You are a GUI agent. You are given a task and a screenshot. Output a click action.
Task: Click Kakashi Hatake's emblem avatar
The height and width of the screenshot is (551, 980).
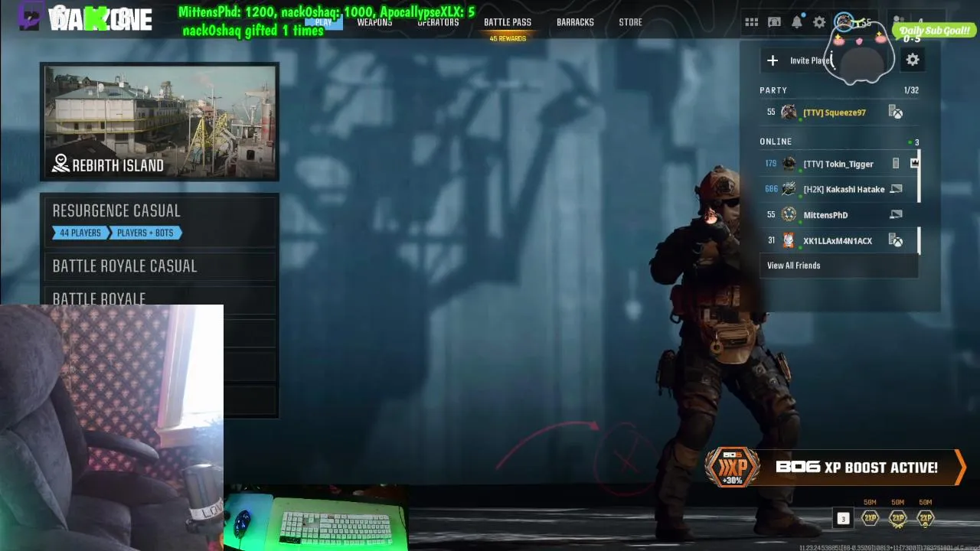[x=789, y=189]
